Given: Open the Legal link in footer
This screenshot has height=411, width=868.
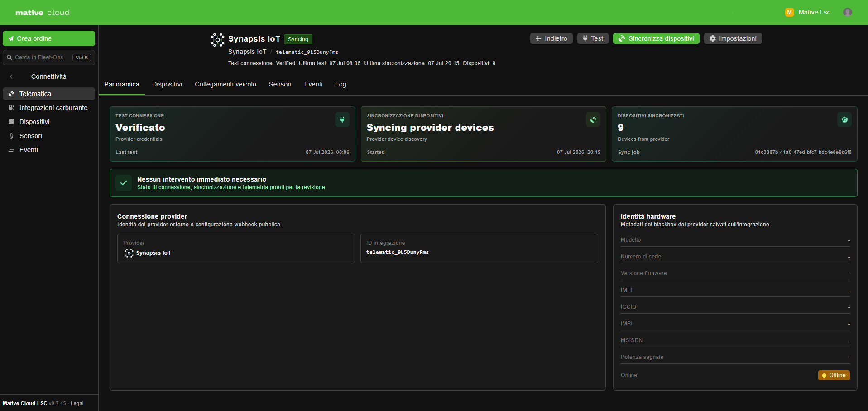Looking at the screenshot, I should (77, 403).
